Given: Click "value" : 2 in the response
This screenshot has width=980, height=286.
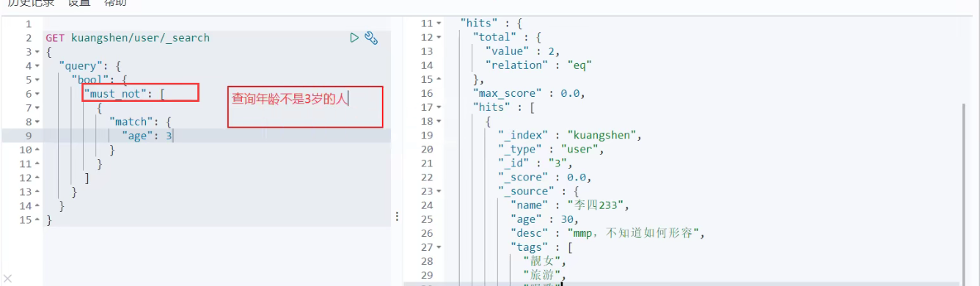Looking at the screenshot, I should pyautogui.click(x=523, y=51).
